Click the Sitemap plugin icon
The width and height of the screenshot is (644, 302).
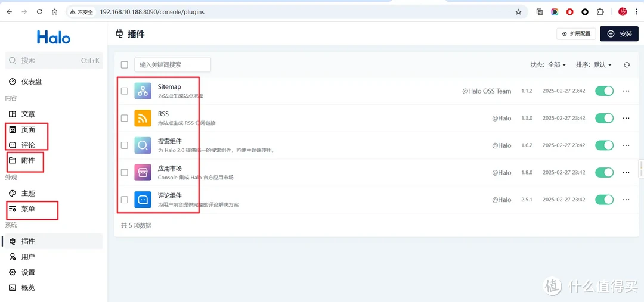pyautogui.click(x=143, y=91)
